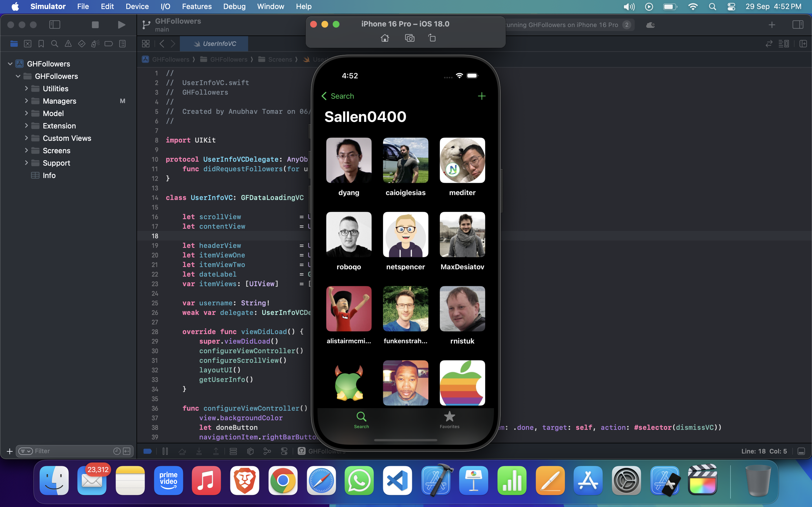Toggle the right inspector panel
812x507 pixels.
(x=798, y=25)
